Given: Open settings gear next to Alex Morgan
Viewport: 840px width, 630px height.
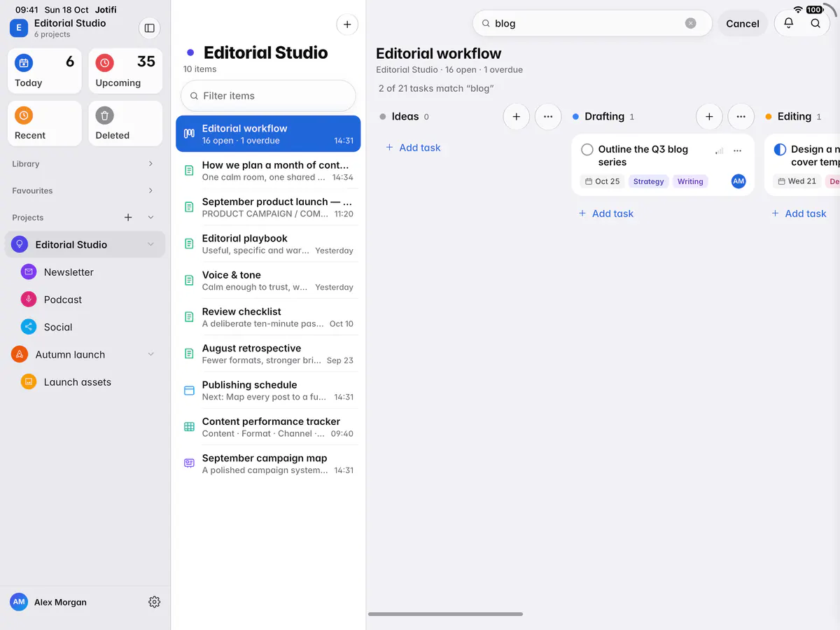Looking at the screenshot, I should point(155,602).
